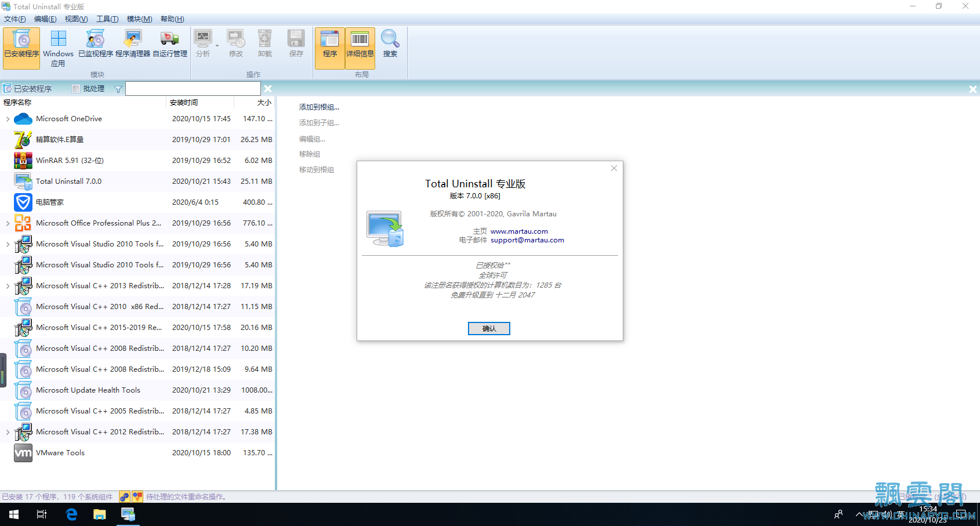The image size is (980, 526).
Task: Click the filter funnel icon
Action: (118, 89)
